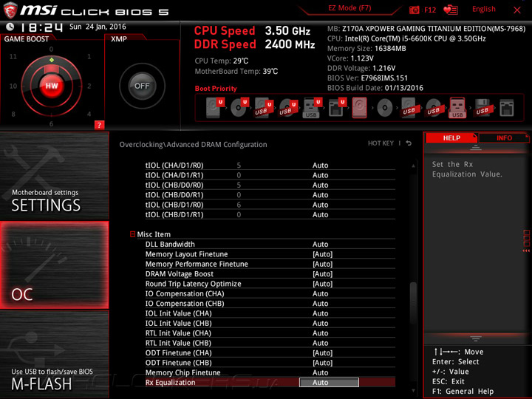Click the Rx Equalization Auto value field
Viewport: 532px width, 399px height.
click(x=329, y=383)
